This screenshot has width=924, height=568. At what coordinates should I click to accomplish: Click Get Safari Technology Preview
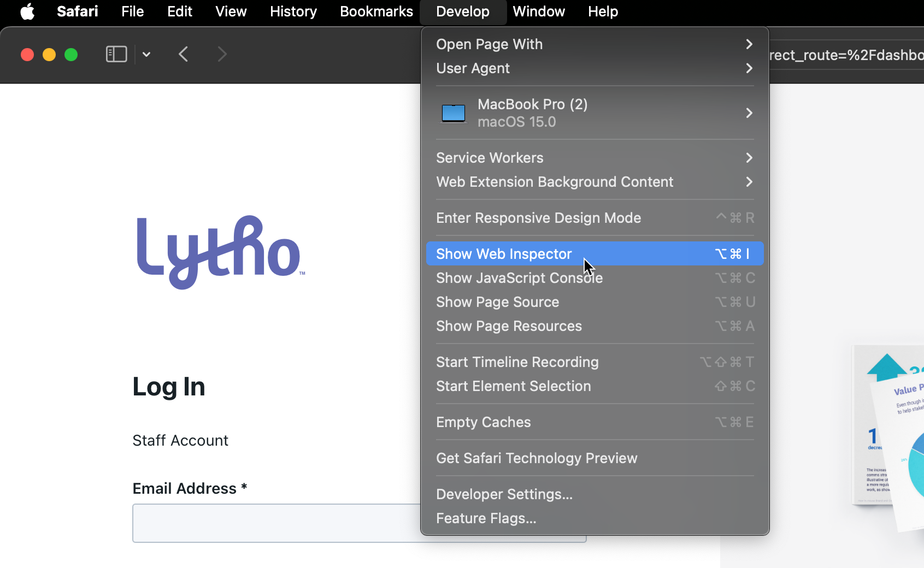(x=595, y=458)
